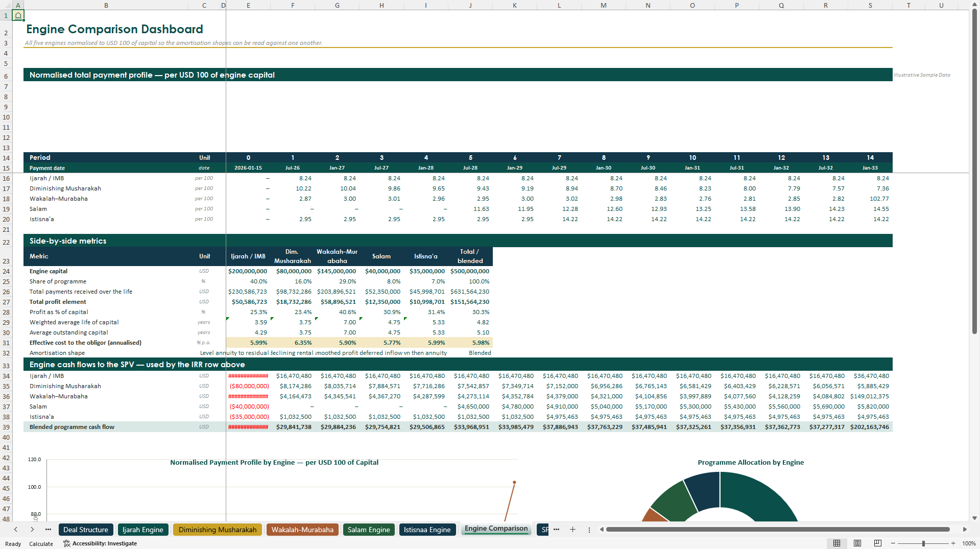
Task: Open the Ijarah Engine sheet tab
Action: tap(142, 530)
